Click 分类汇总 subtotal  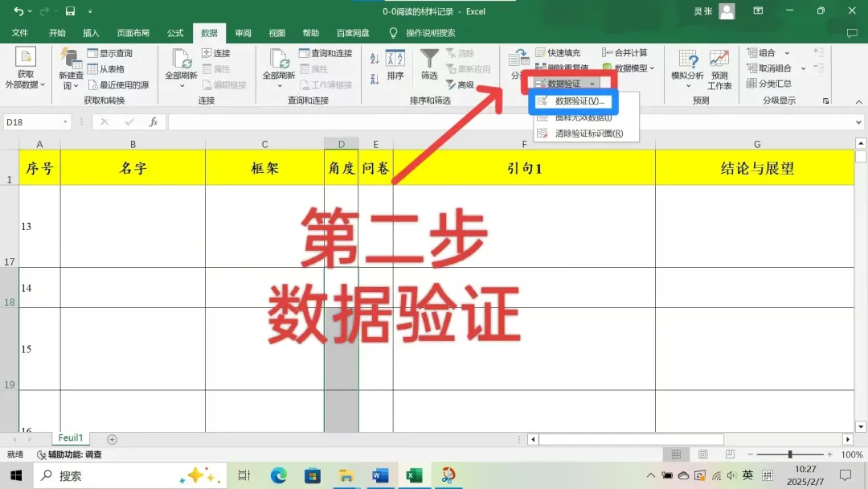click(769, 84)
